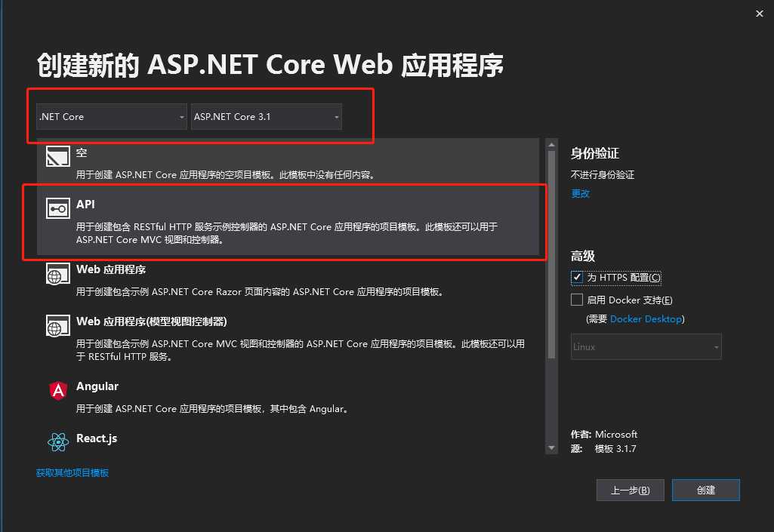
Task: Select the Angular template title
Action: (97, 386)
